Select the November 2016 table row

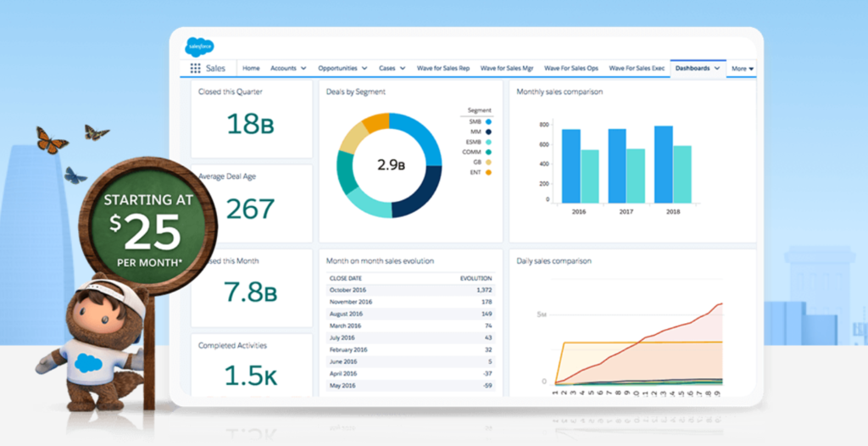[x=410, y=302]
